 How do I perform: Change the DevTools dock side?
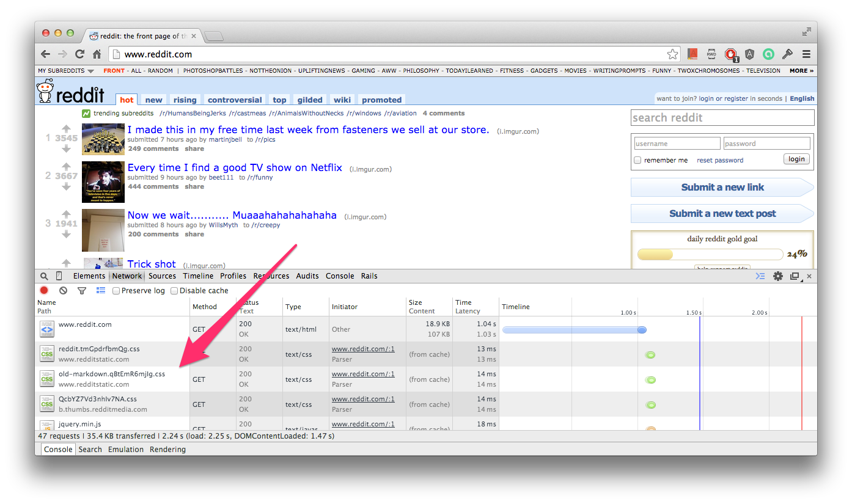(795, 276)
